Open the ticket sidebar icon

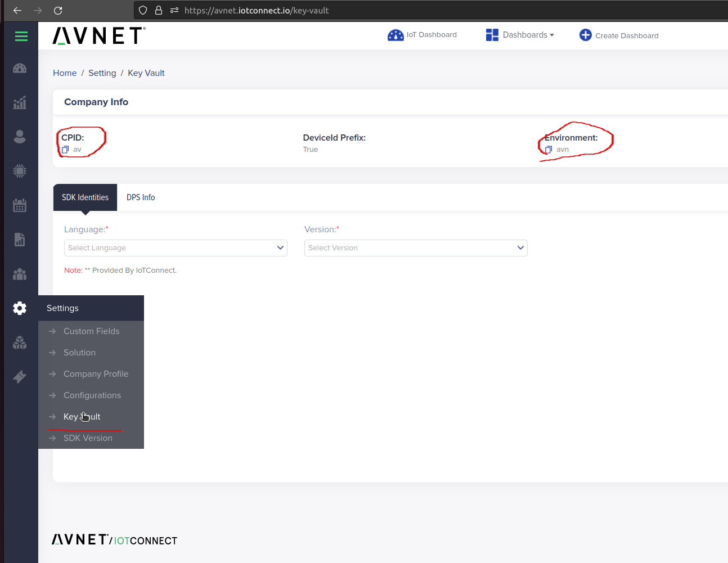pos(20,377)
